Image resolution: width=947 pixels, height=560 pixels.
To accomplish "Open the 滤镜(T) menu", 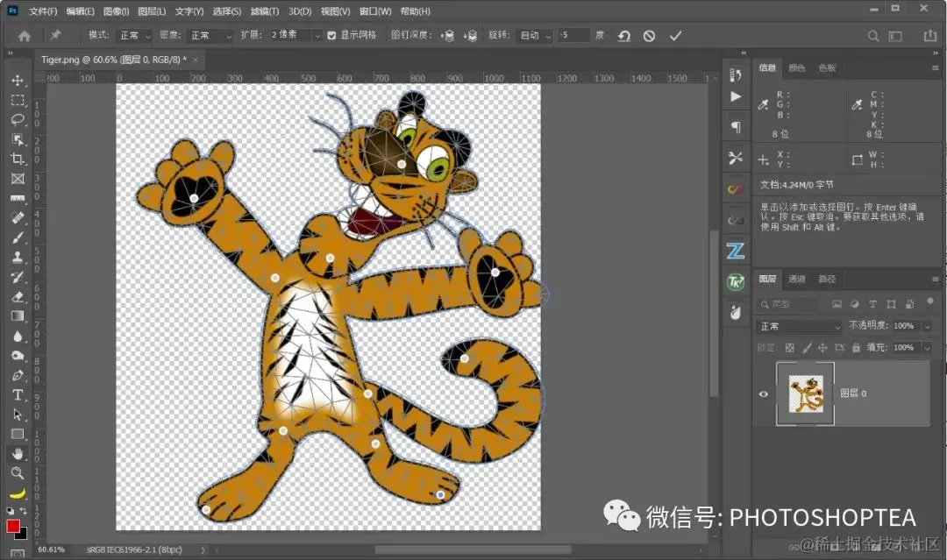I will pos(265,11).
